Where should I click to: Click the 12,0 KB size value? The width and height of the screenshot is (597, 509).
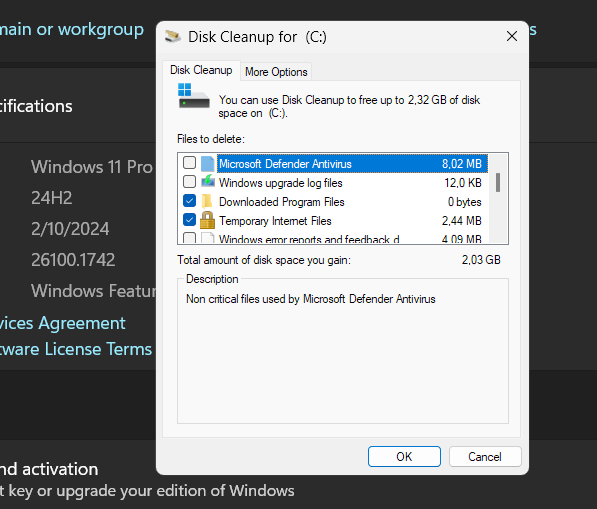click(x=463, y=183)
